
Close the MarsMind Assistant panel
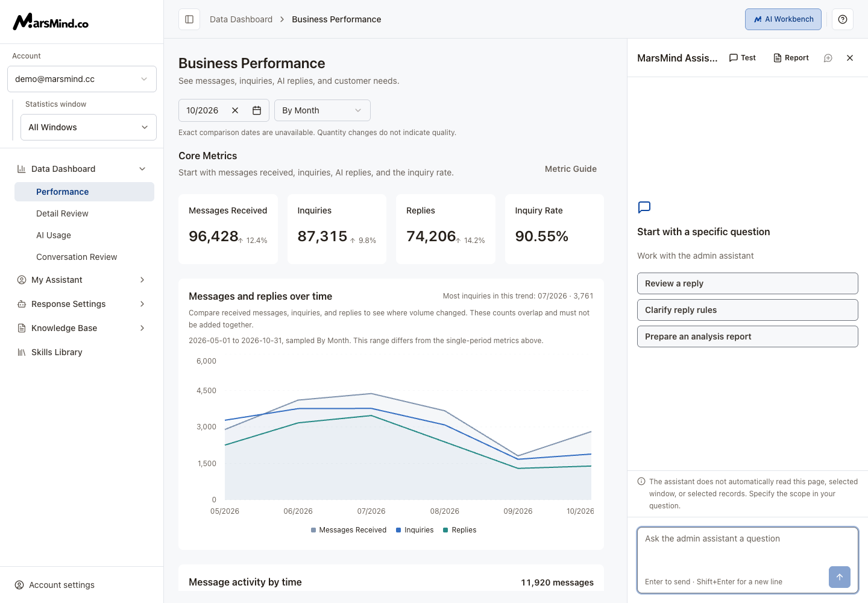point(850,58)
